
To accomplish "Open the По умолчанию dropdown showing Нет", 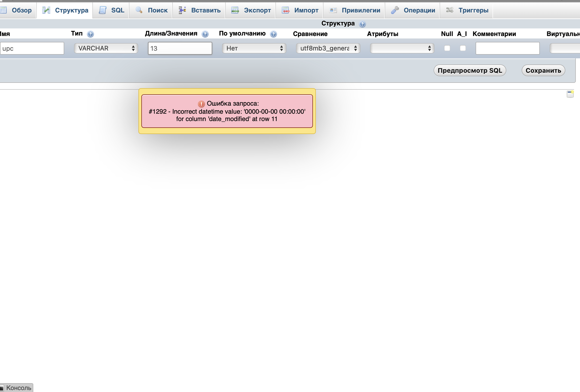I will [x=254, y=48].
